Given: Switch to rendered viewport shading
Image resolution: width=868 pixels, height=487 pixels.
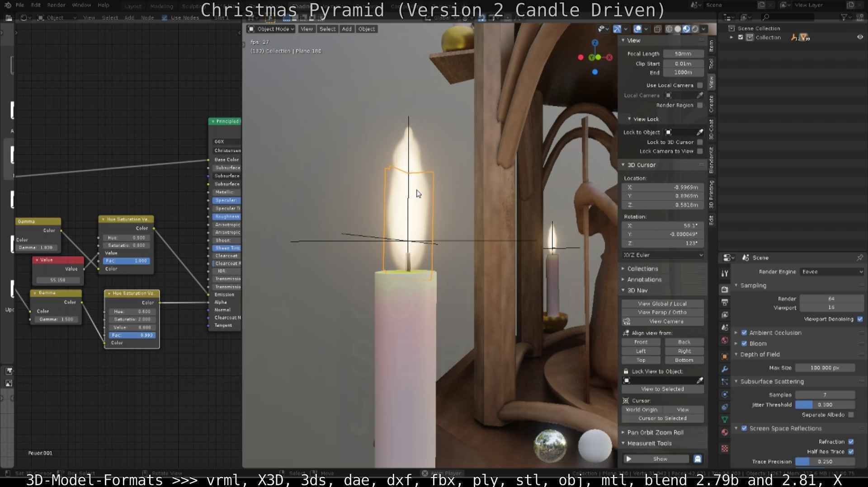Looking at the screenshot, I should [695, 29].
